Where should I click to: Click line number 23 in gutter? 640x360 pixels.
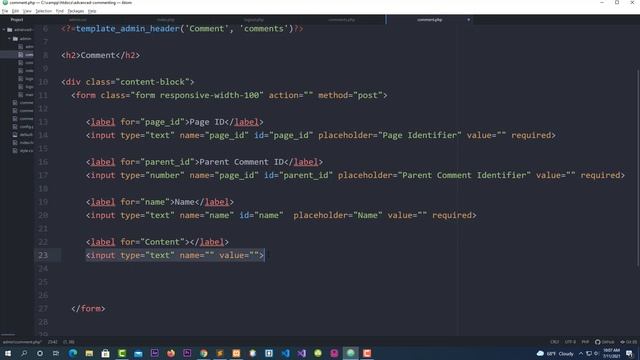(x=43, y=255)
